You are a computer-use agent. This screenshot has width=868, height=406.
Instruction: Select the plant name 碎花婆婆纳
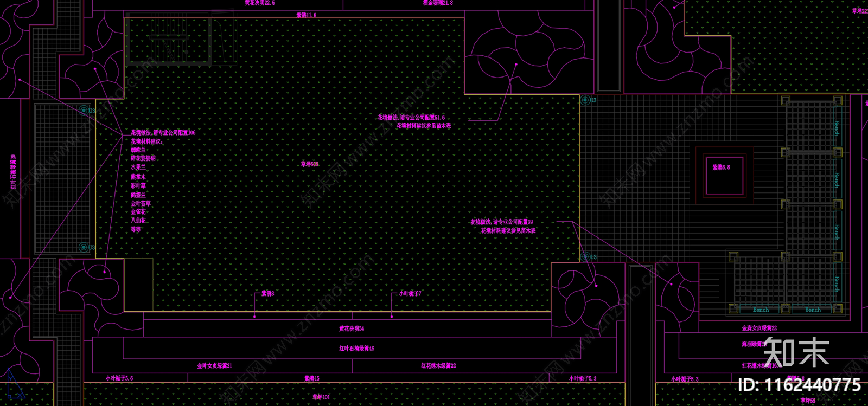tap(143, 158)
